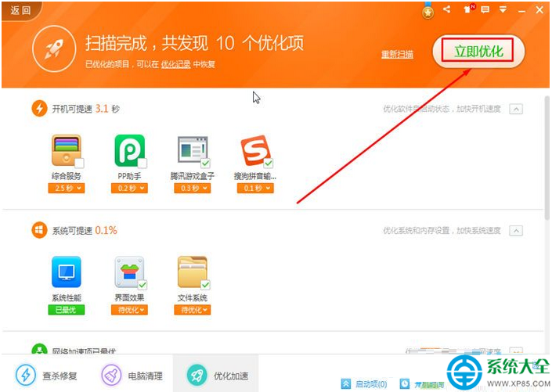Select the PP助手 green icon
552x392 pixels.
point(129,150)
